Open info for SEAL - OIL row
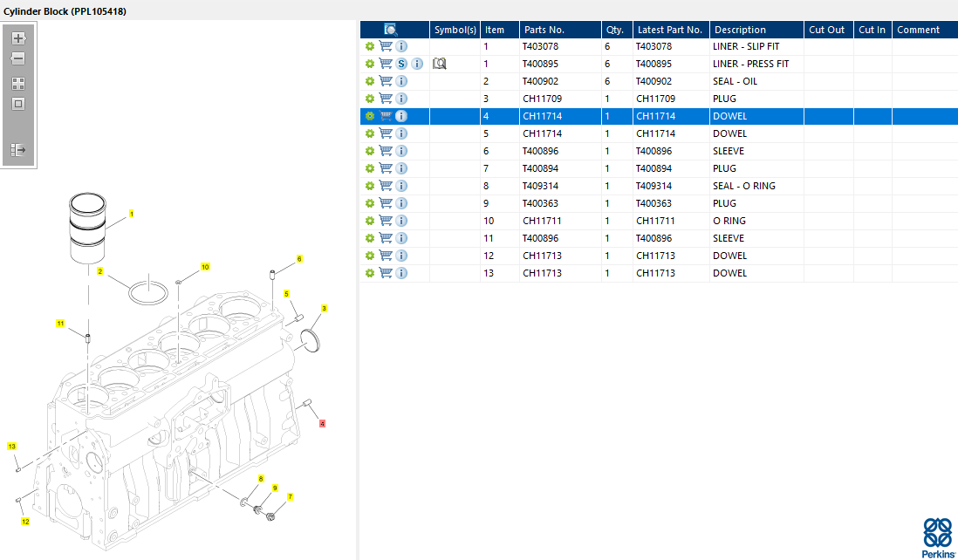The width and height of the screenshot is (958, 560). pyautogui.click(x=401, y=81)
